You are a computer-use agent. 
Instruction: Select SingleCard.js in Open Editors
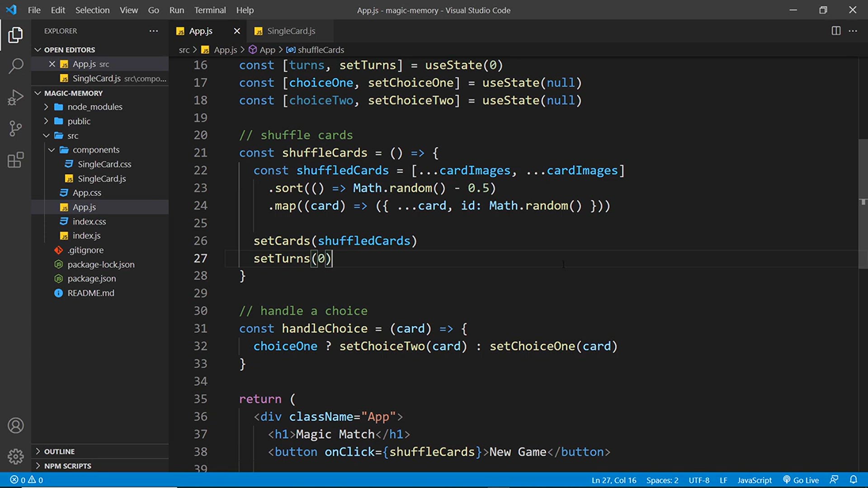(x=100, y=78)
